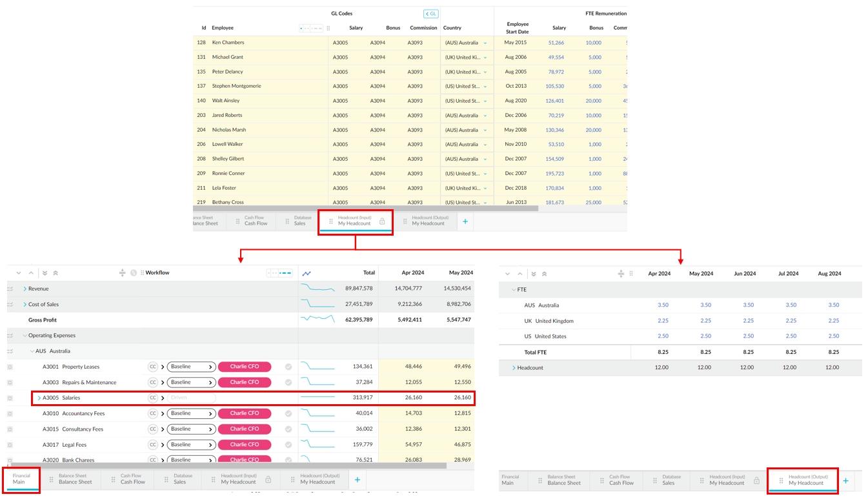Expand the Revenue row
The width and height of the screenshot is (868, 501).
pyautogui.click(x=25, y=289)
